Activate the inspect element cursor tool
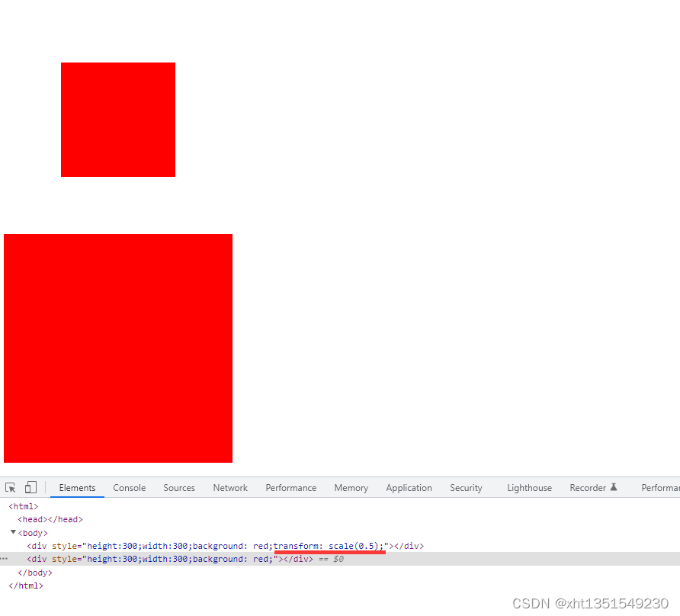Image resolution: width=680 pixels, height=616 pixels. tap(11, 486)
